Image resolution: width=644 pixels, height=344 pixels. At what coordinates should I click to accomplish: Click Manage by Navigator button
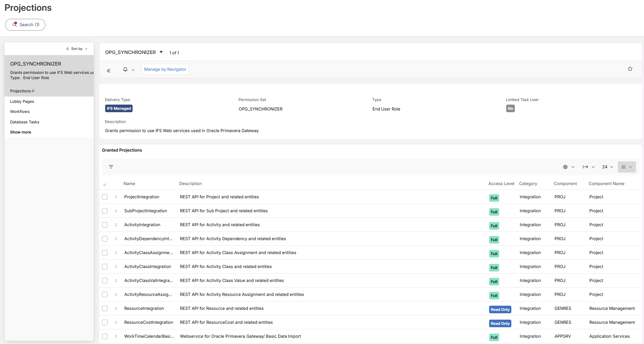click(165, 69)
